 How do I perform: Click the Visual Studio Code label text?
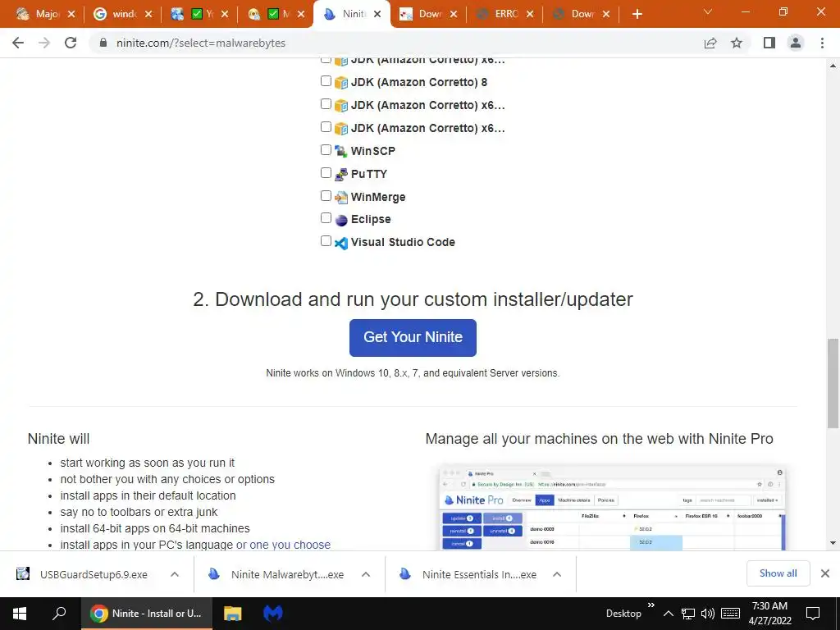[x=403, y=242]
